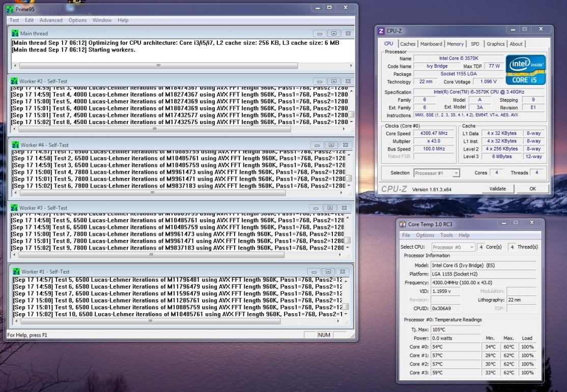The image size is (567, 392).
Task: Switch to the Mainboard tab in CPU-Z
Action: 431,44
